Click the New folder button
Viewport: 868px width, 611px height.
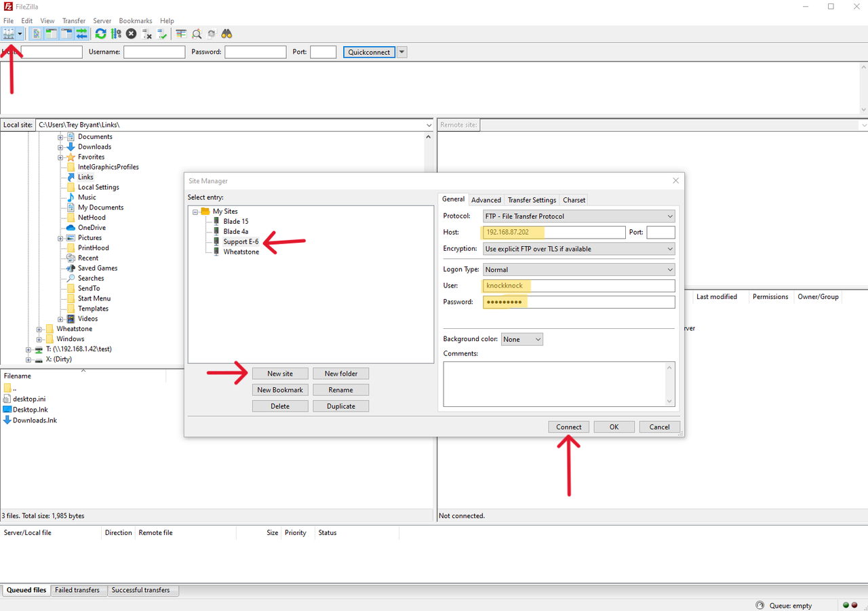pos(341,374)
